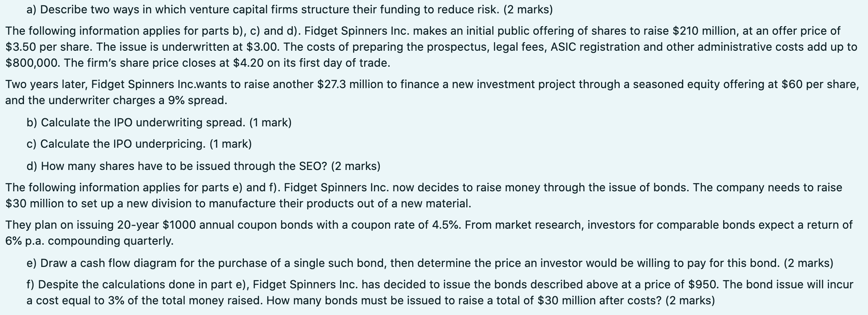
Task: Click question b) on IPO underwriting spread
Action: click(x=159, y=122)
